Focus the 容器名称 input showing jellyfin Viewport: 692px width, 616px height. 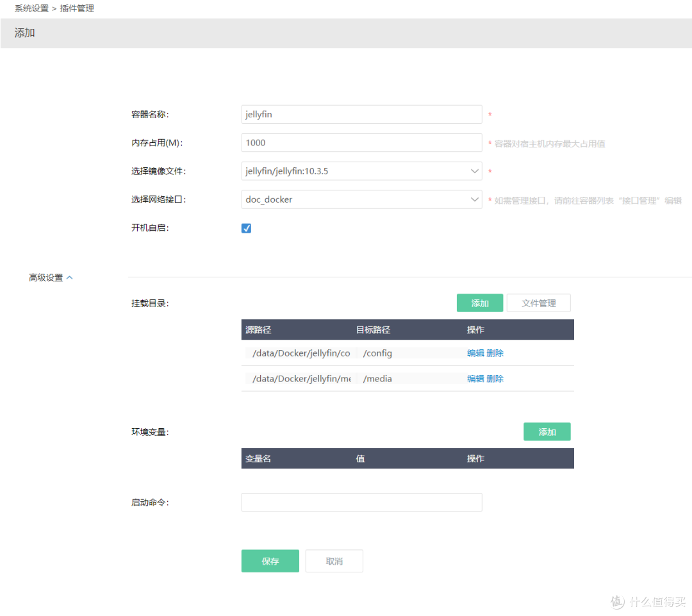(x=361, y=114)
